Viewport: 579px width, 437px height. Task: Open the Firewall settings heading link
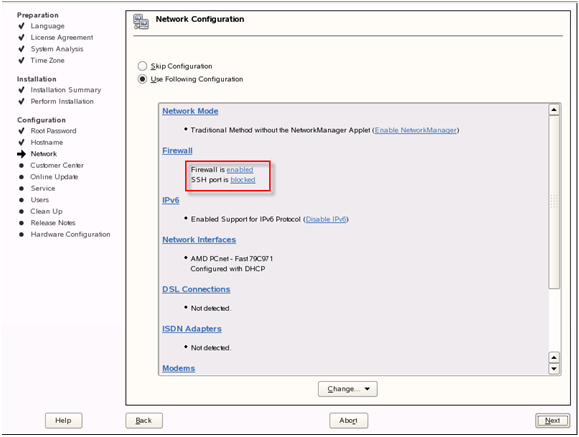[x=177, y=151]
